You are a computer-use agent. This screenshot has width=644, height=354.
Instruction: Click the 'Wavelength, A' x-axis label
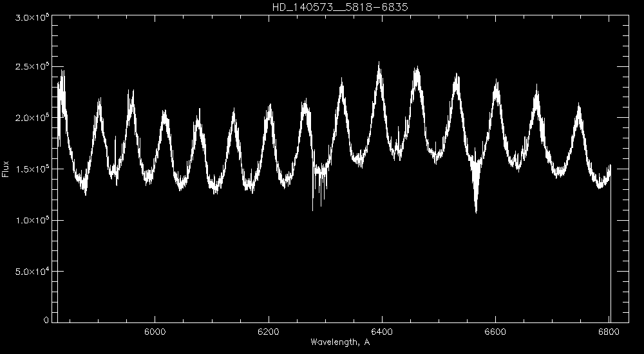pyautogui.click(x=341, y=342)
